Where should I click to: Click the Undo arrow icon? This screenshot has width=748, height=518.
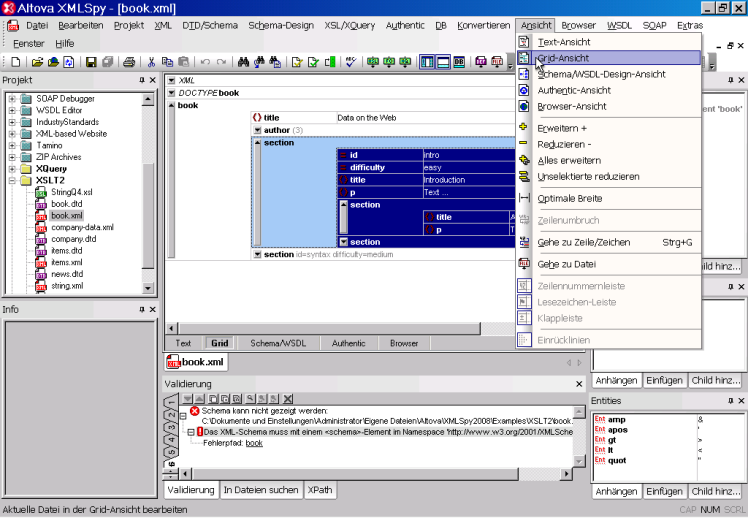[x=205, y=62]
